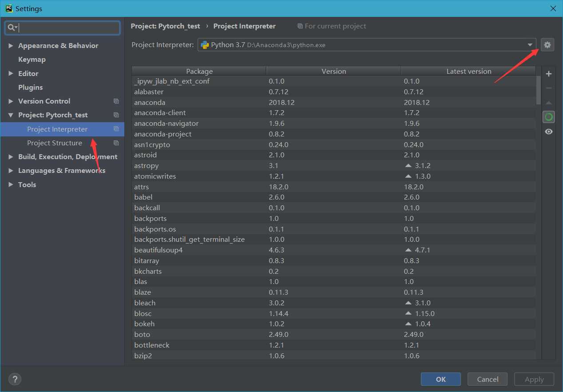Expand the Editor section
The height and width of the screenshot is (392, 563).
pos(11,73)
